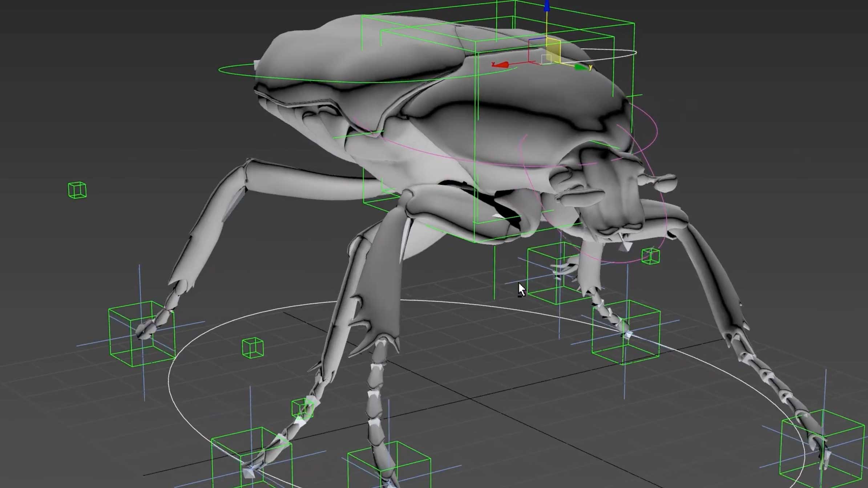Select the small green cube on the front-left leg joint
This screenshot has width=868, height=488.
click(302, 408)
